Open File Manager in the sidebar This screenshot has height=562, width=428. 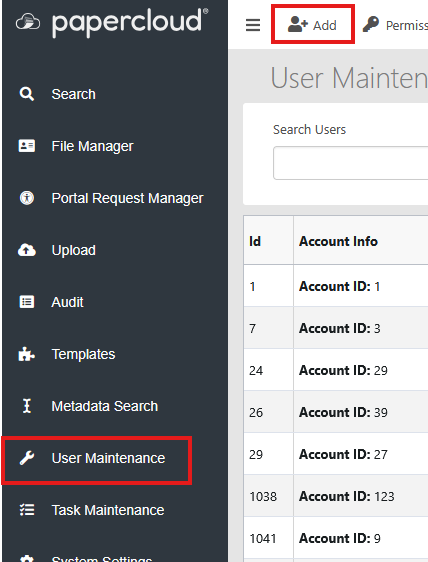pos(92,146)
